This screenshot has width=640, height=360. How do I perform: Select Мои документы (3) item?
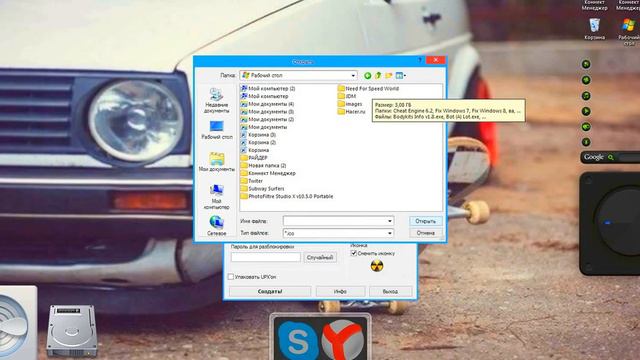point(267,112)
